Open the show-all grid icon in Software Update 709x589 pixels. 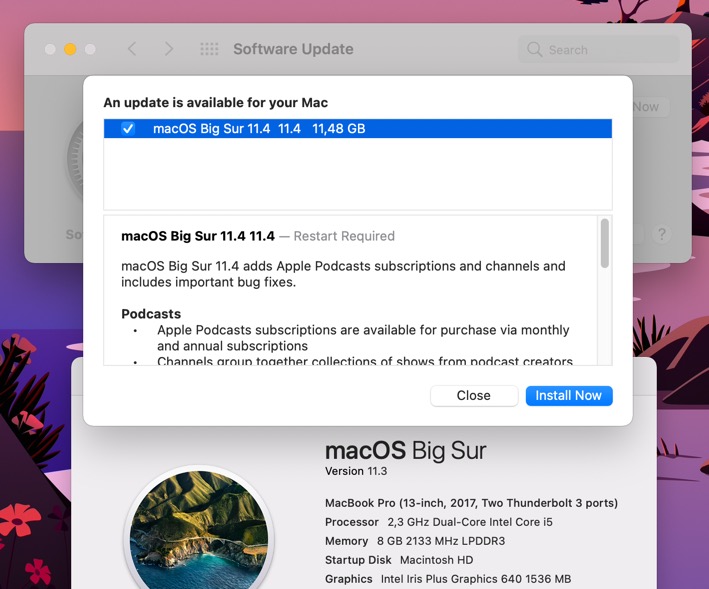tap(209, 49)
